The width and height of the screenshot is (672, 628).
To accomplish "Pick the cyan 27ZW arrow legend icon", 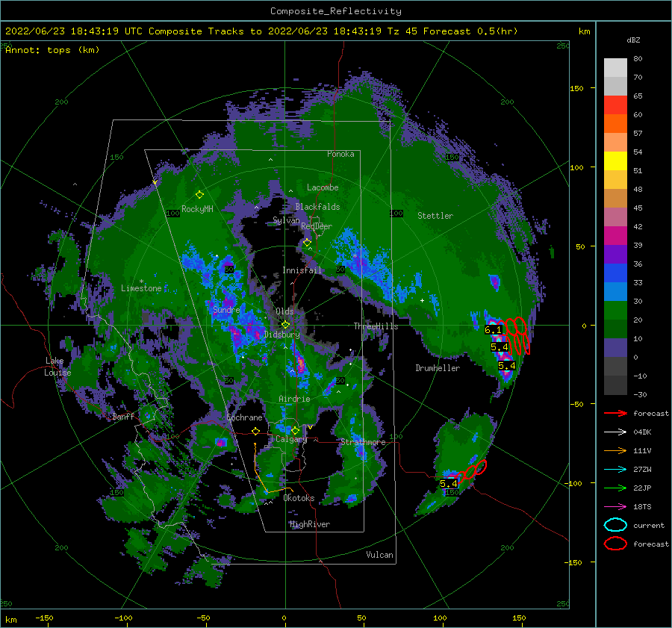I will coord(615,470).
